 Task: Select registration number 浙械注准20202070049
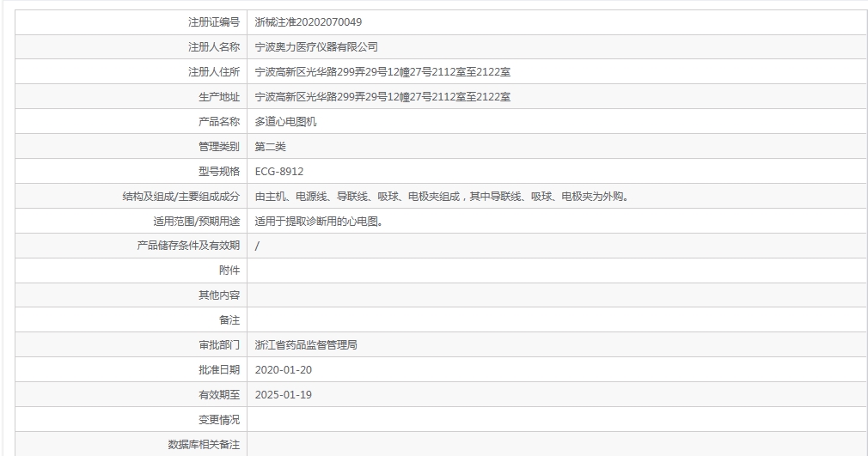click(309, 22)
